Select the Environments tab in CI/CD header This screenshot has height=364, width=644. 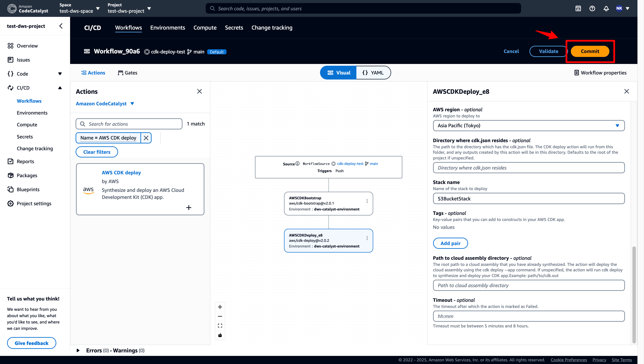168,28
